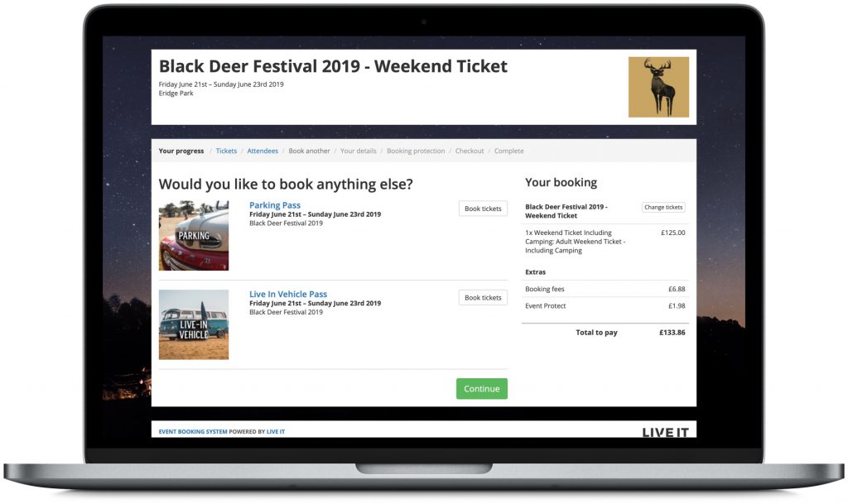Select the Book another progress step
Screen dimensions: 848x504
309,151
